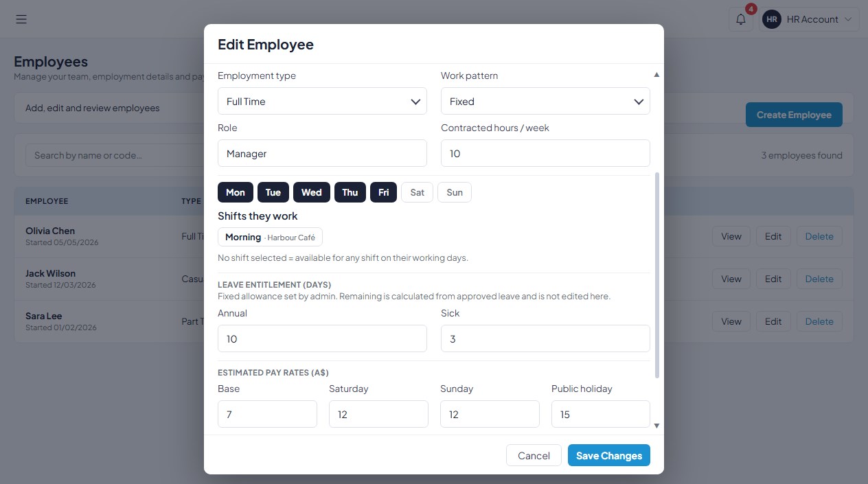
Task: Click the Employees page heading
Action: [x=51, y=62]
